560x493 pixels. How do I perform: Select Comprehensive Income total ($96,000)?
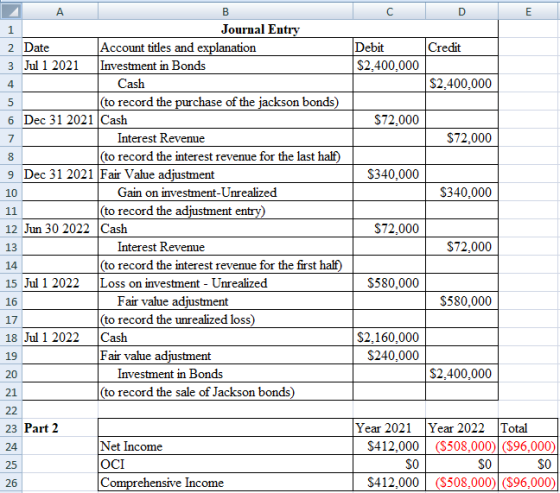pyautogui.click(x=528, y=482)
